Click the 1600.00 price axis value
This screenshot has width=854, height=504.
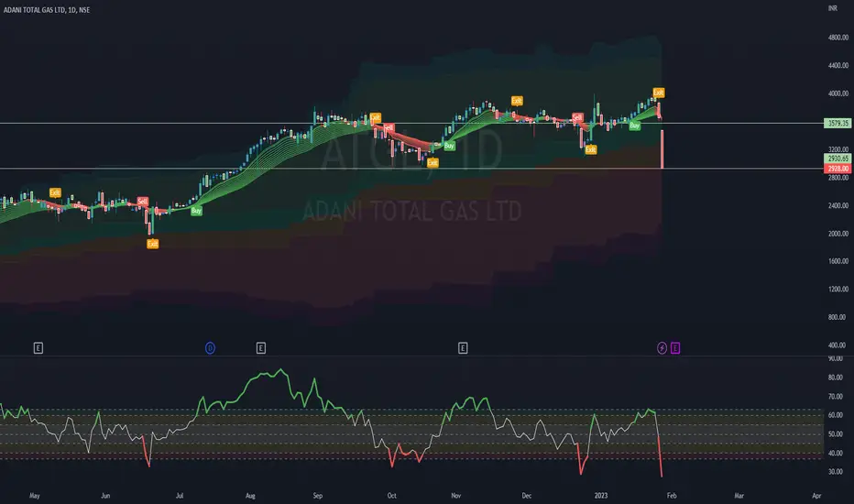tap(838, 261)
